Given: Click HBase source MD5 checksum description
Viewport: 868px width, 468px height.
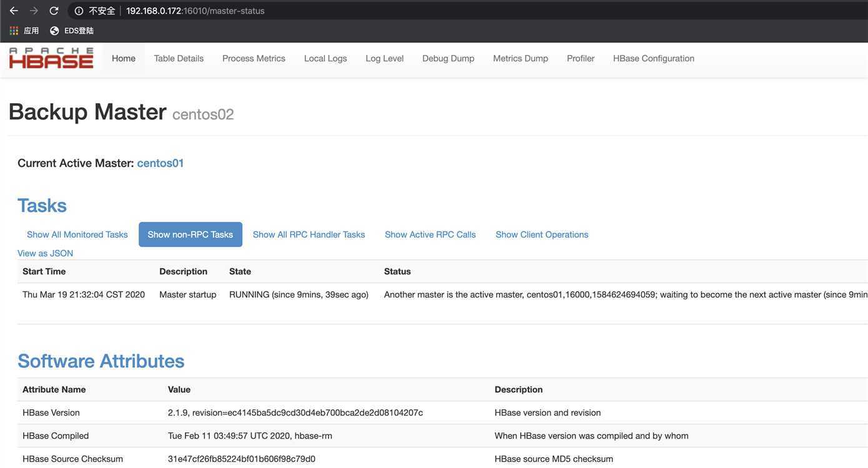Looking at the screenshot, I should pyautogui.click(x=554, y=459).
